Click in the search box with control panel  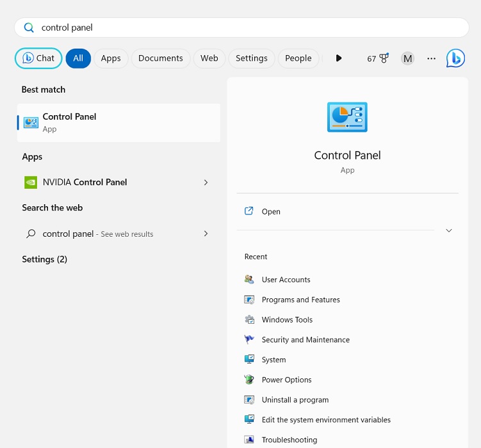(x=241, y=28)
